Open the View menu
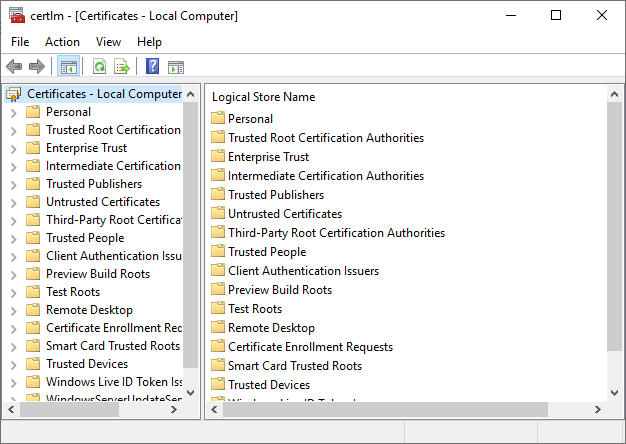The height and width of the screenshot is (444, 626). (x=108, y=42)
